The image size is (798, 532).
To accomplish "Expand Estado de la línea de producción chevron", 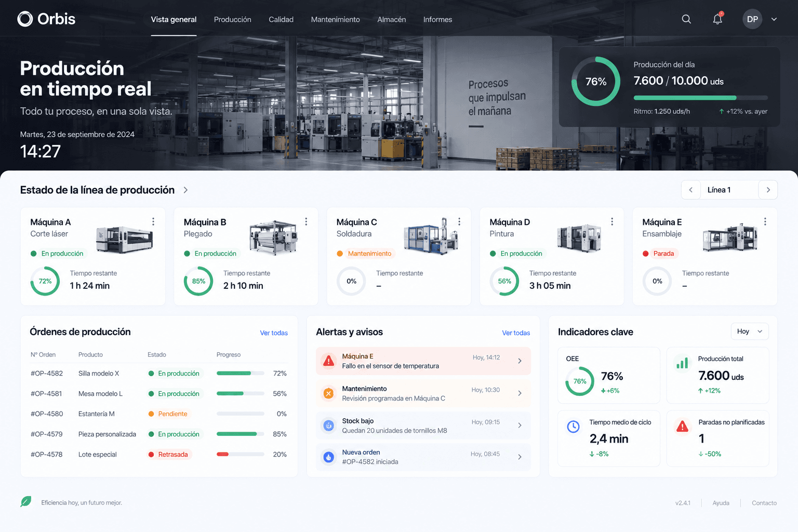I will click(185, 190).
